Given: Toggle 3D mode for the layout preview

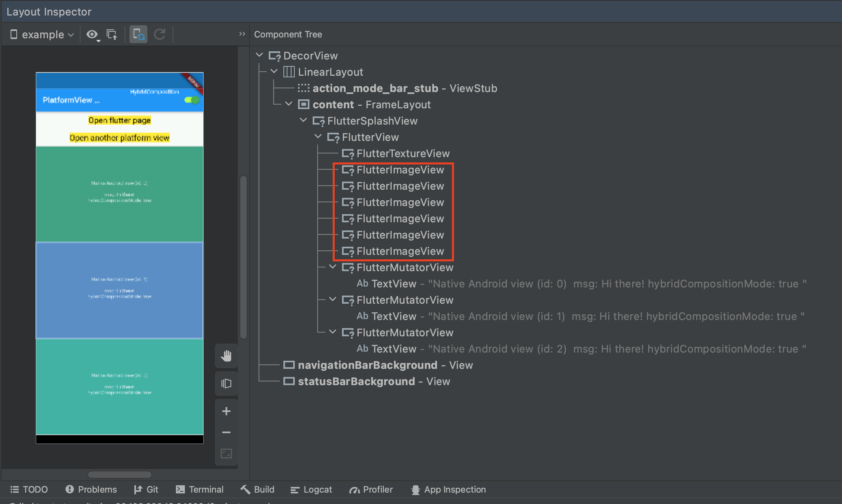Looking at the screenshot, I should click(x=226, y=383).
